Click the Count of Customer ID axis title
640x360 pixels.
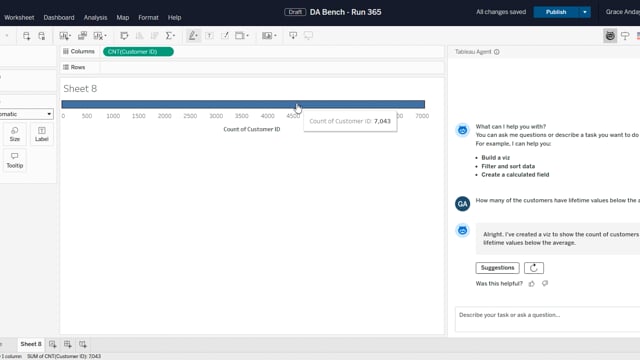pyautogui.click(x=251, y=129)
